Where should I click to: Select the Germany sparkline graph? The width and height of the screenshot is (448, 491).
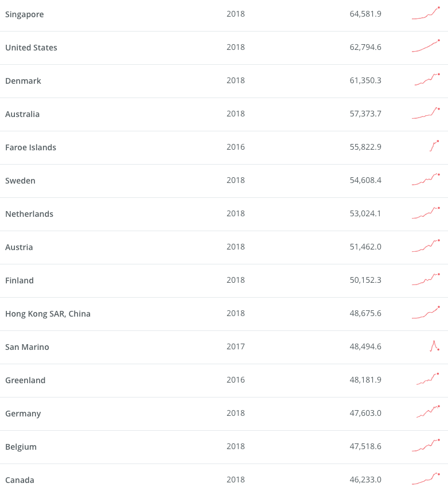click(x=427, y=412)
